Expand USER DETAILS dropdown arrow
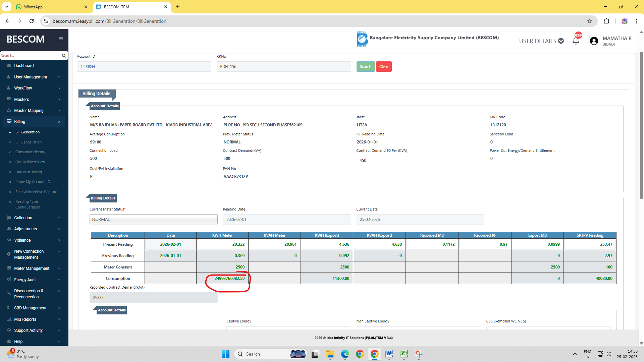The height and width of the screenshot is (362, 644). click(561, 41)
